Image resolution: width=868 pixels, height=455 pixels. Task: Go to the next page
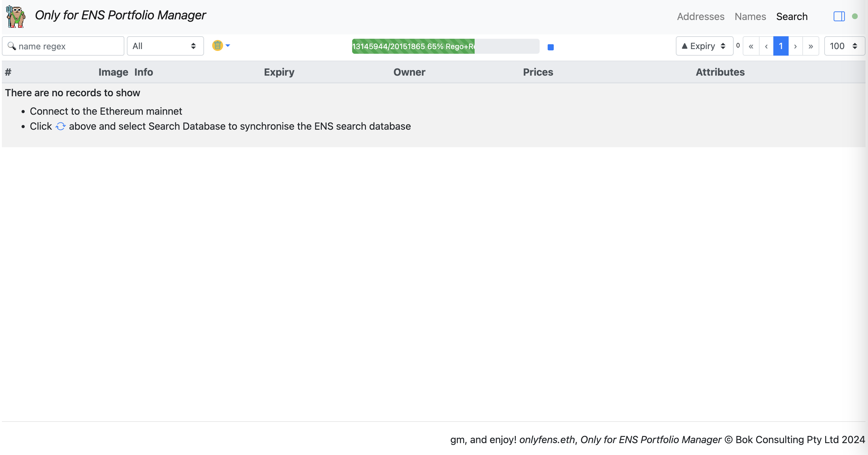click(795, 46)
